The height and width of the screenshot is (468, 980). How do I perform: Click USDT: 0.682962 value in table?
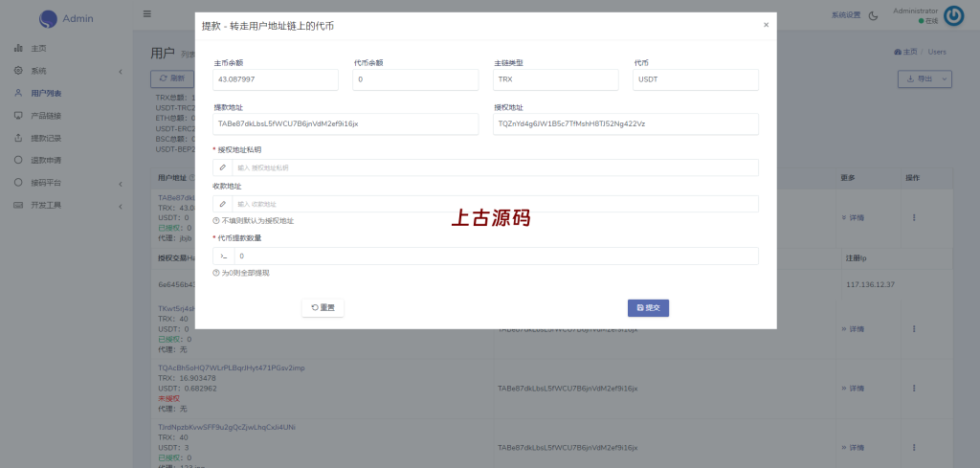tap(188, 388)
